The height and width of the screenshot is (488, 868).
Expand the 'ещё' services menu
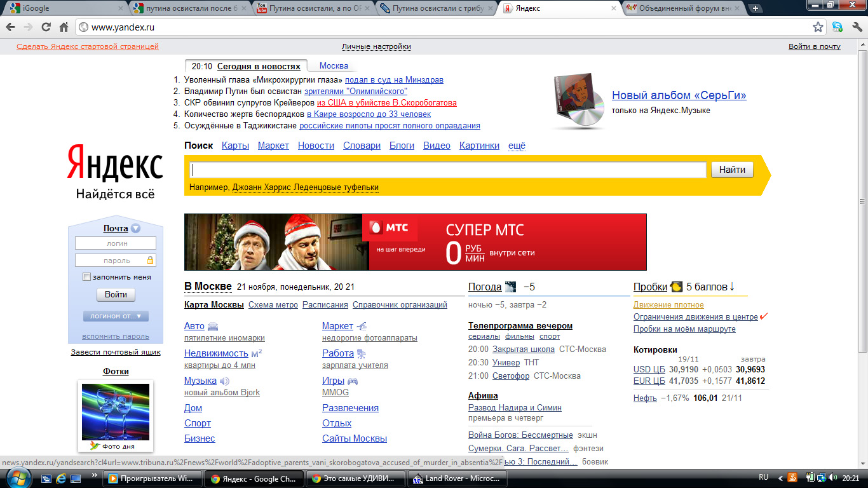coord(517,146)
